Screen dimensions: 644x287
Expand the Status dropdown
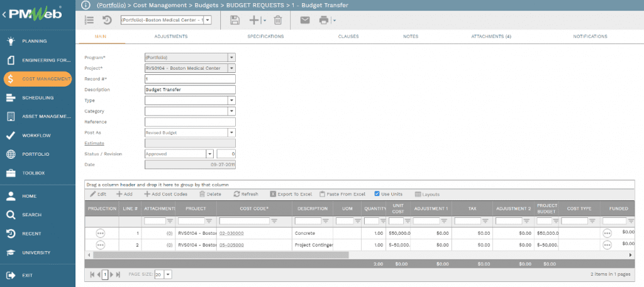click(x=210, y=154)
